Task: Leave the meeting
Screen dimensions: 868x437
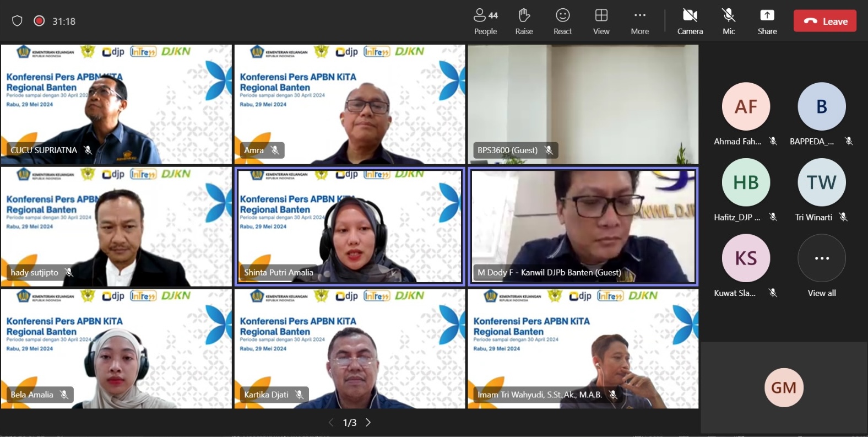Action: tap(824, 21)
